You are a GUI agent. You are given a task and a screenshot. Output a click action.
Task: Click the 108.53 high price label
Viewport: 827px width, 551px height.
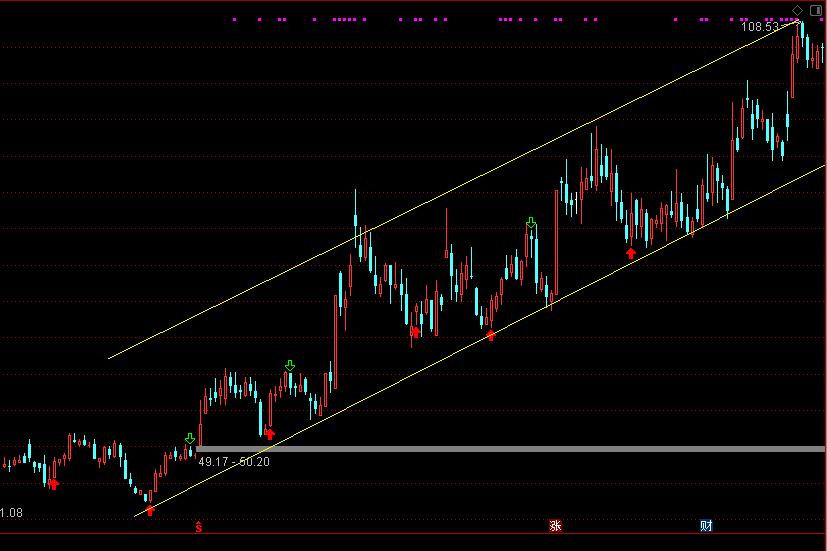[x=760, y=27]
